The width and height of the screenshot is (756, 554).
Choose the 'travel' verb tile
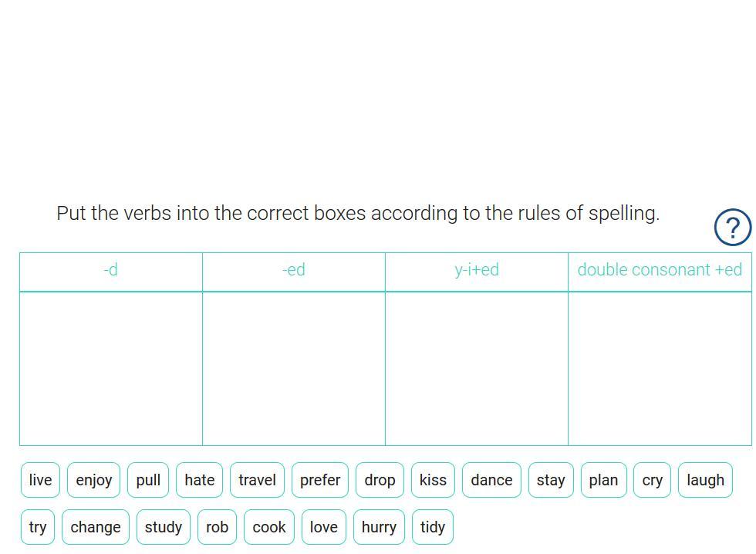click(257, 480)
